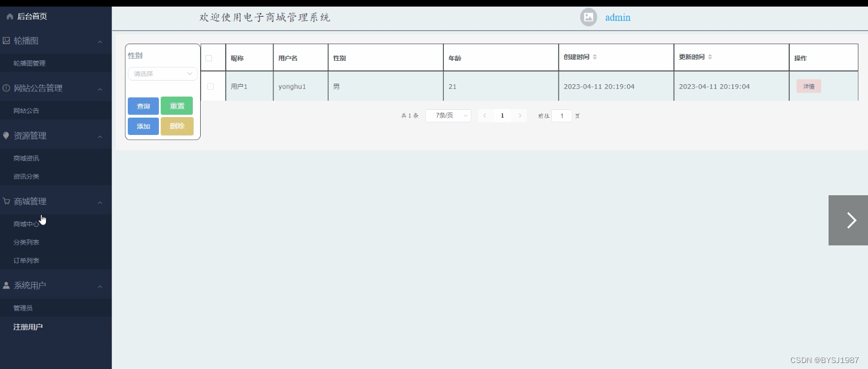Open 分类列表 submenu item

(26, 242)
